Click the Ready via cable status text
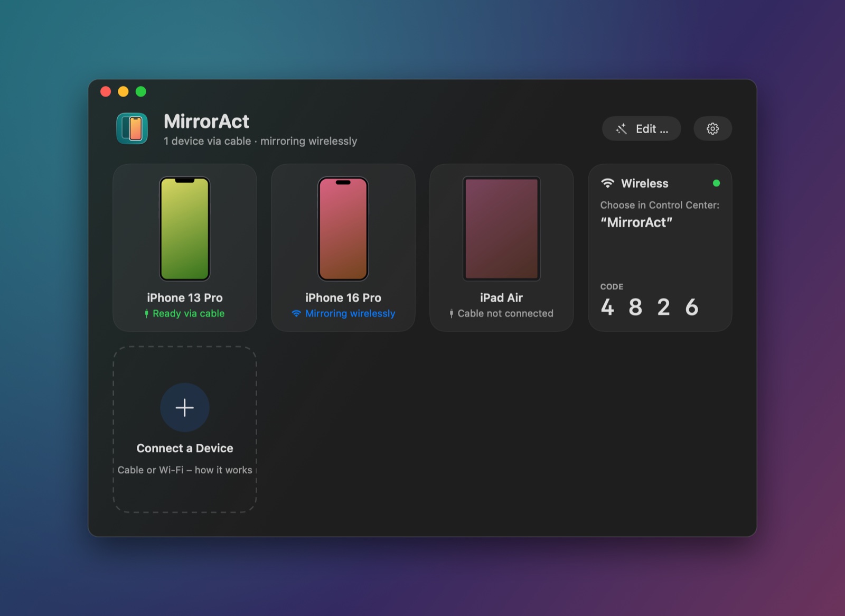 189,313
